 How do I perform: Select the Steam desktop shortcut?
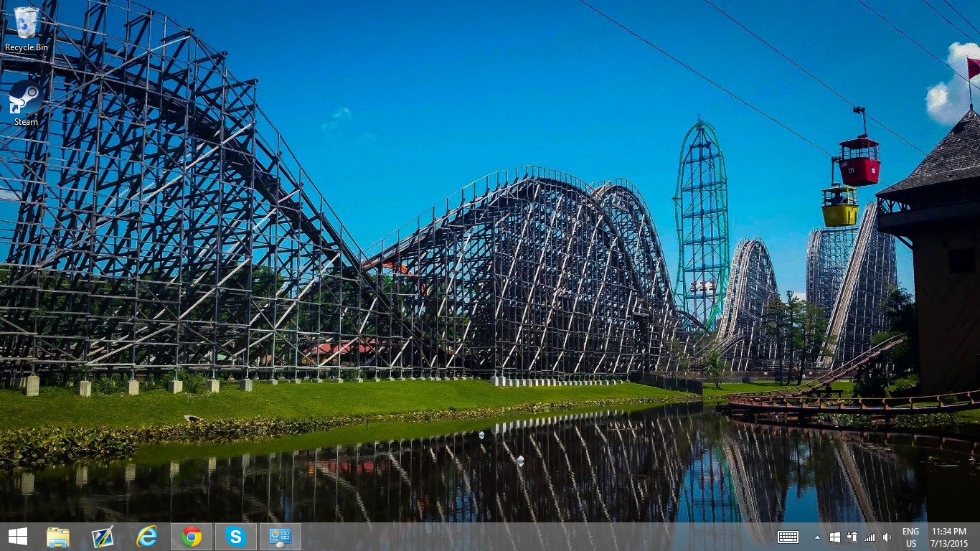pyautogui.click(x=26, y=103)
